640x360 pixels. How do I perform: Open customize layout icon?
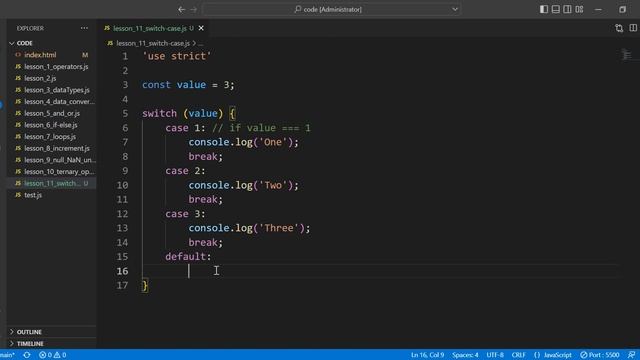[579, 9]
